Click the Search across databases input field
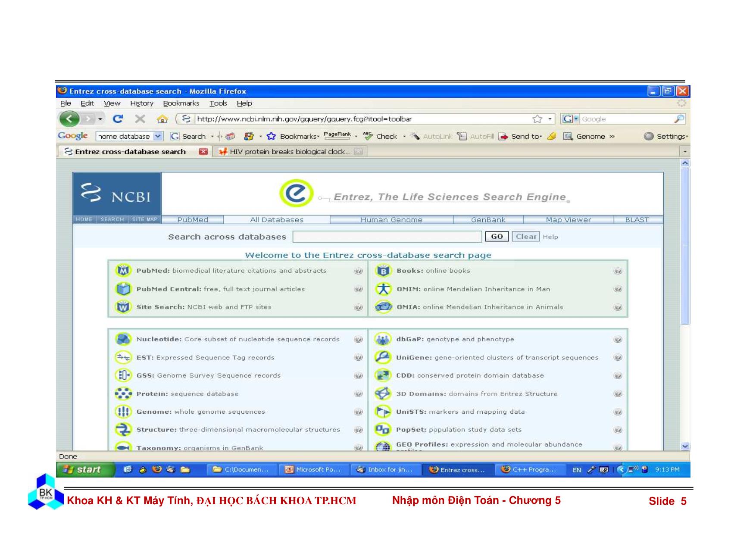Viewport: 756px width, 534px height. 387,237
